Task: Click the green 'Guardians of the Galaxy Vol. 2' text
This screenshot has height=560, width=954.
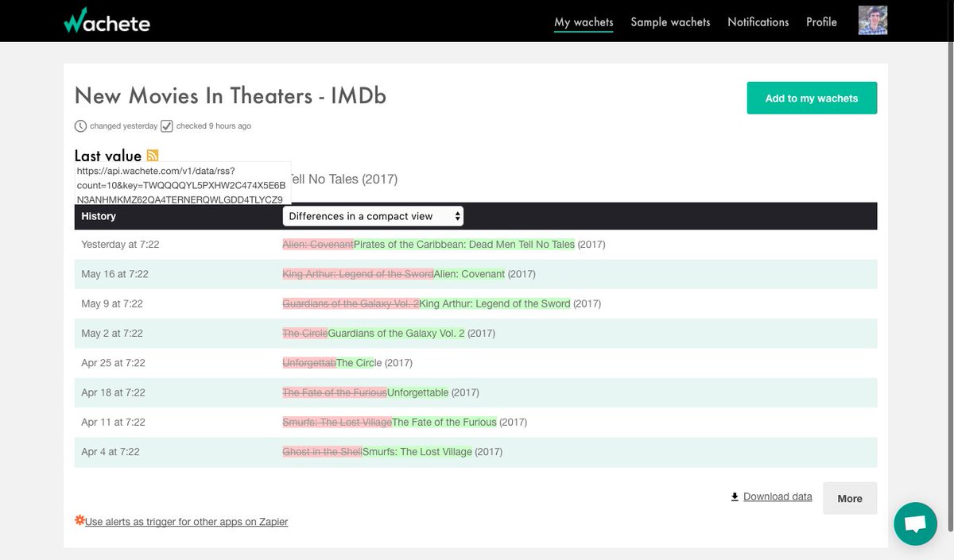Action: [x=396, y=334]
